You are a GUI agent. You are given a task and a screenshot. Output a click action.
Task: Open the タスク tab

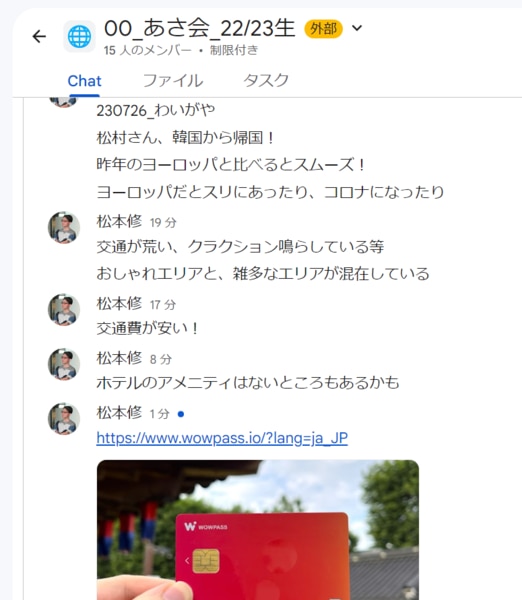pyautogui.click(x=266, y=80)
